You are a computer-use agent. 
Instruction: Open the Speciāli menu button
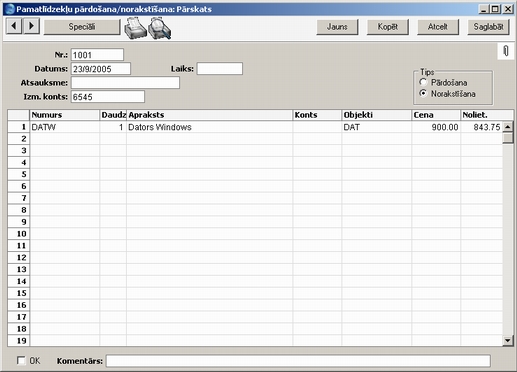82,27
